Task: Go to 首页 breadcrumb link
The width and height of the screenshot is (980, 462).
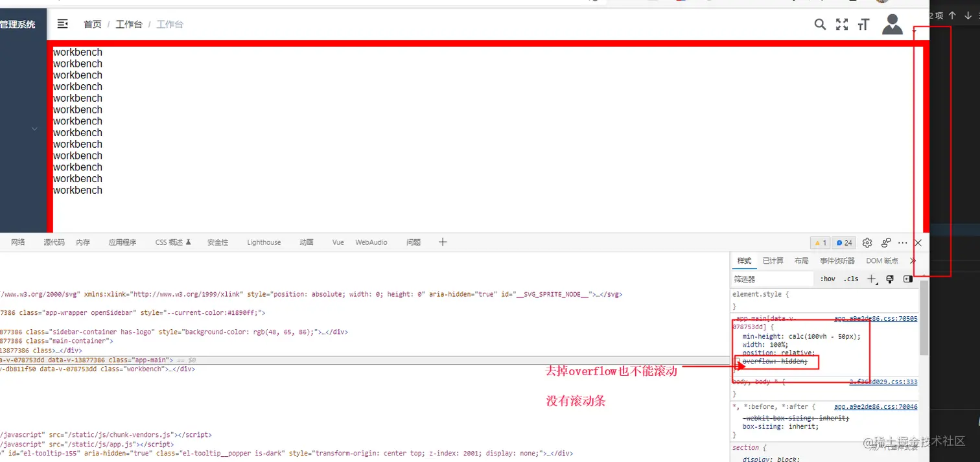Action: point(93,25)
